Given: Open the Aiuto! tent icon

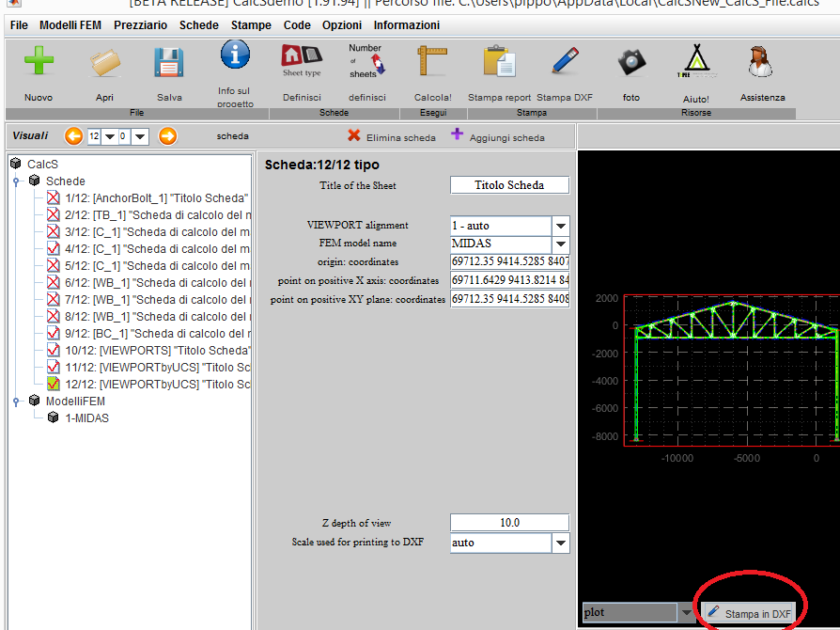Looking at the screenshot, I should pos(696,60).
